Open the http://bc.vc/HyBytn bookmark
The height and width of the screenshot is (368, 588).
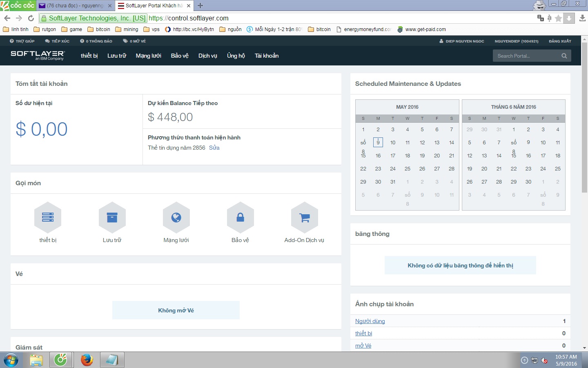pyautogui.click(x=189, y=29)
